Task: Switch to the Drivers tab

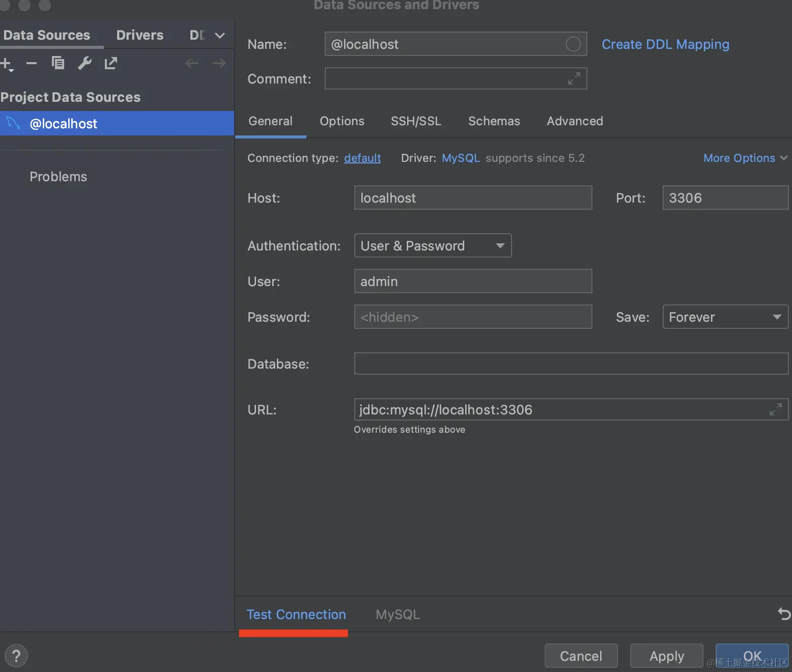Action: coord(140,35)
